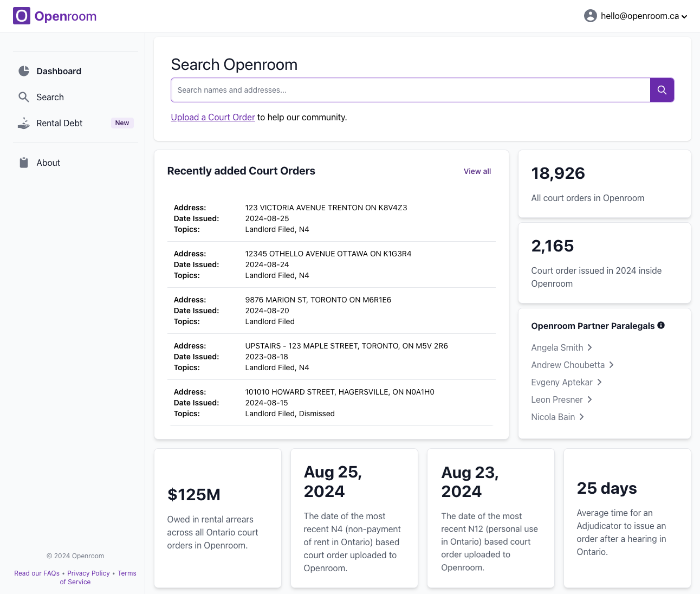The height and width of the screenshot is (594, 700).
Task: Click Recently added Court Orders heading
Action: click(x=241, y=171)
